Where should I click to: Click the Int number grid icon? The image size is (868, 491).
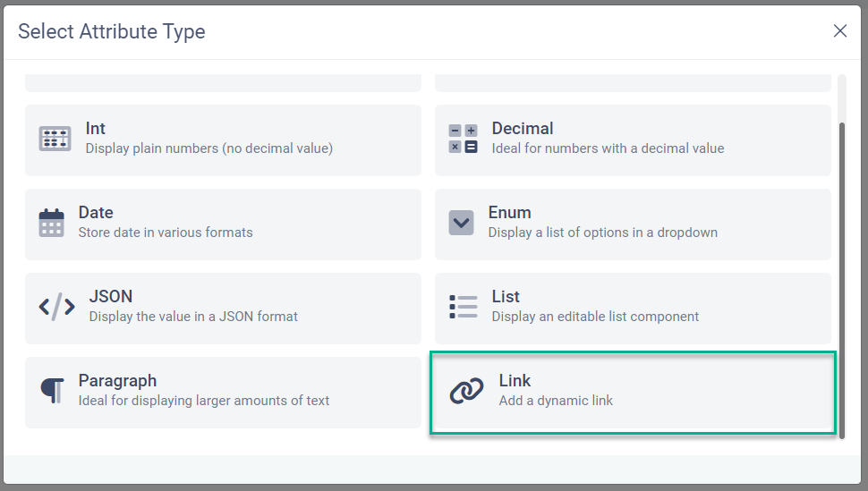(55, 139)
